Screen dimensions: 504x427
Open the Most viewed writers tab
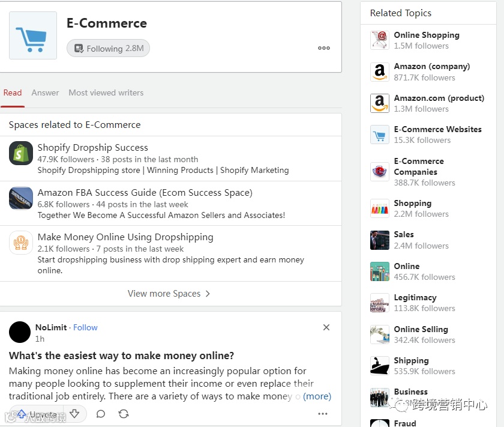106,92
